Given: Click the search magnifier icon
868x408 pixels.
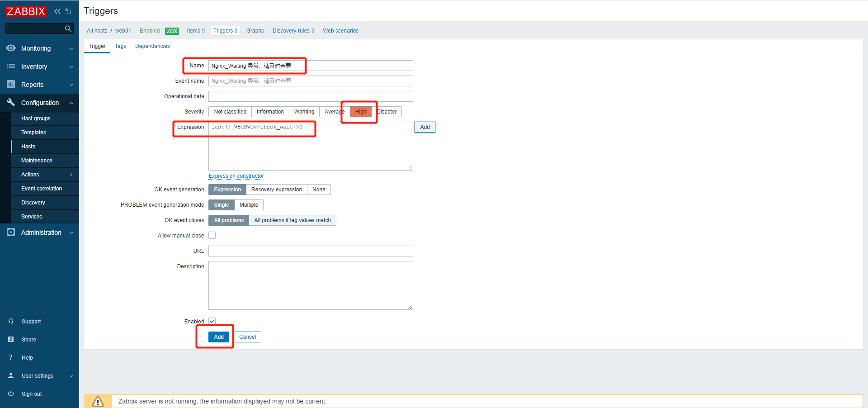Looking at the screenshot, I should 68,28.
